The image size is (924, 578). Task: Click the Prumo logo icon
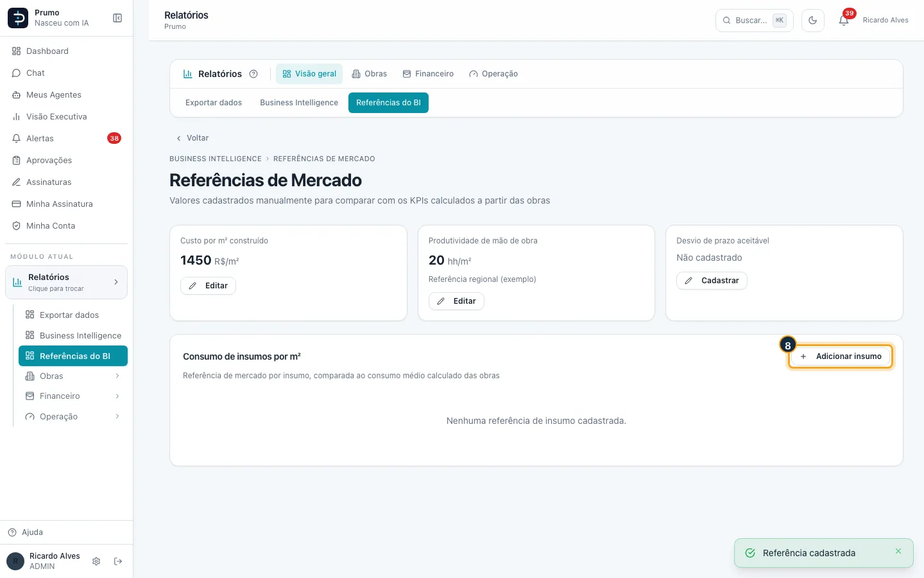tap(18, 18)
